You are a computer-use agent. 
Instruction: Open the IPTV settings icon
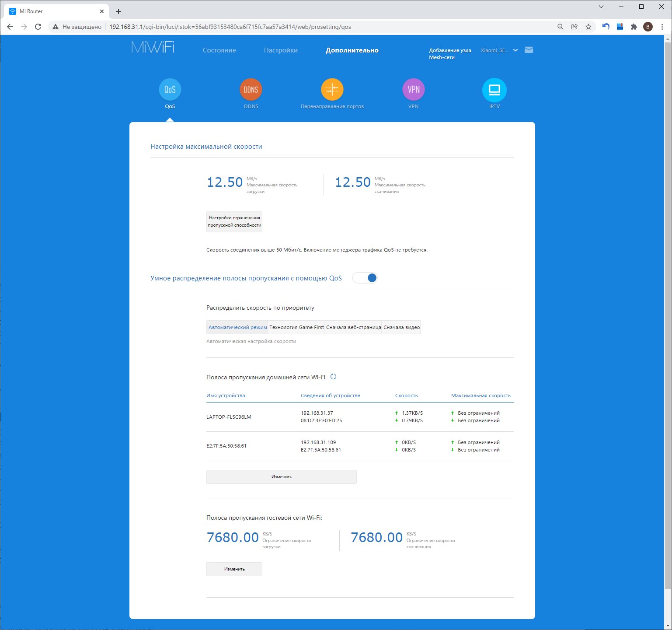click(494, 90)
